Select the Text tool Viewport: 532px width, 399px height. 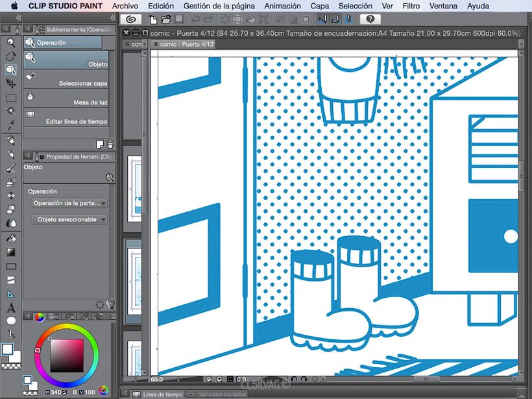tap(10, 308)
